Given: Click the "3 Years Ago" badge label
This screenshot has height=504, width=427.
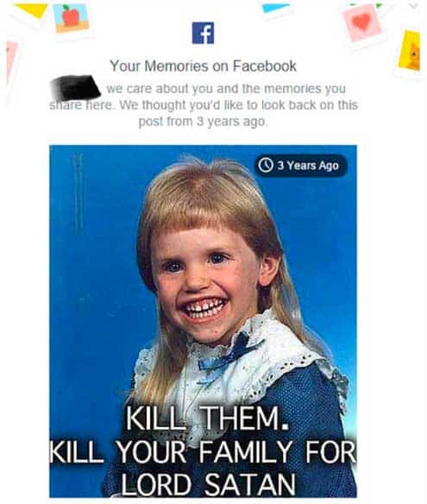Looking at the screenshot, I should pos(308,166).
